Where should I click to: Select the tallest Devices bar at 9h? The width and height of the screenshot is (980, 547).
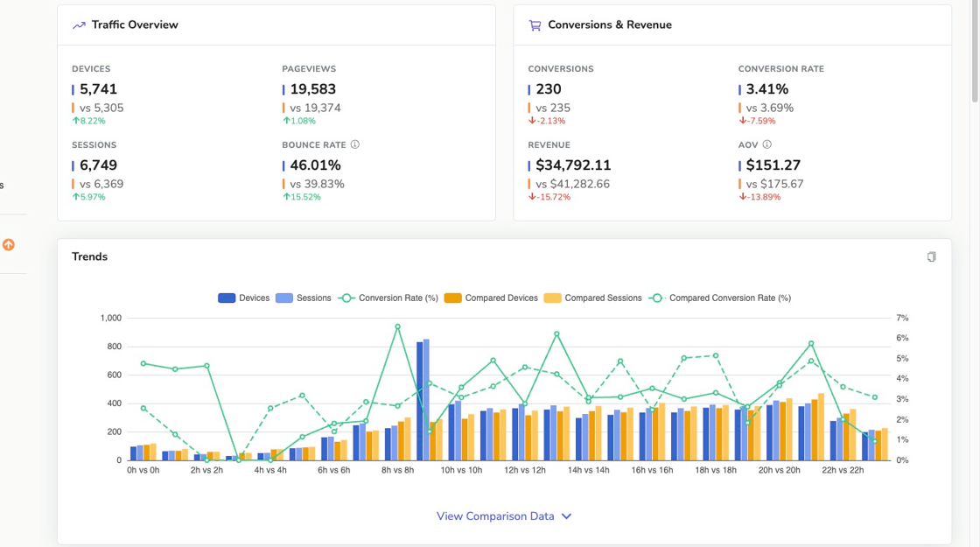[x=420, y=401]
